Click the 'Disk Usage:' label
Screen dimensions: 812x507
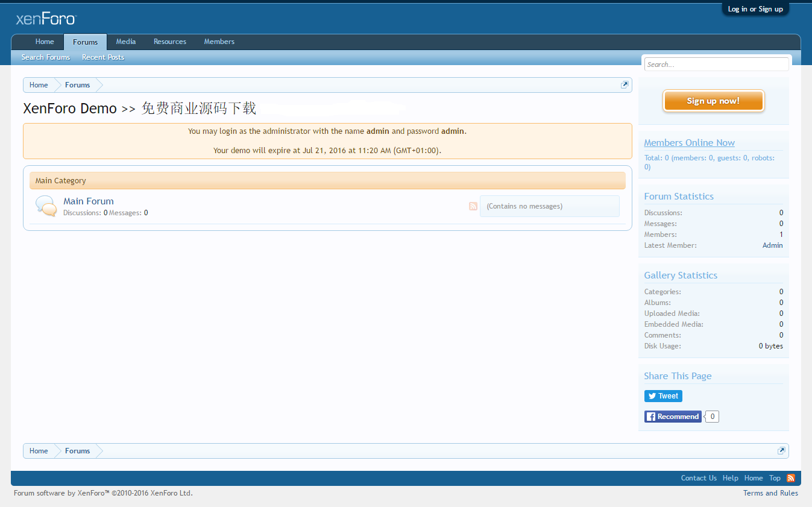coord(663,346)
